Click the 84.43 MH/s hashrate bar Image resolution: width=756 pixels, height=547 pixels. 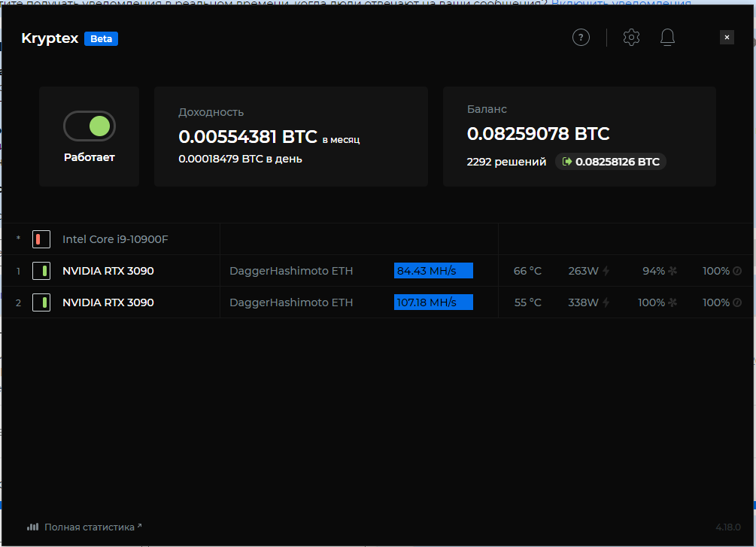433,271
